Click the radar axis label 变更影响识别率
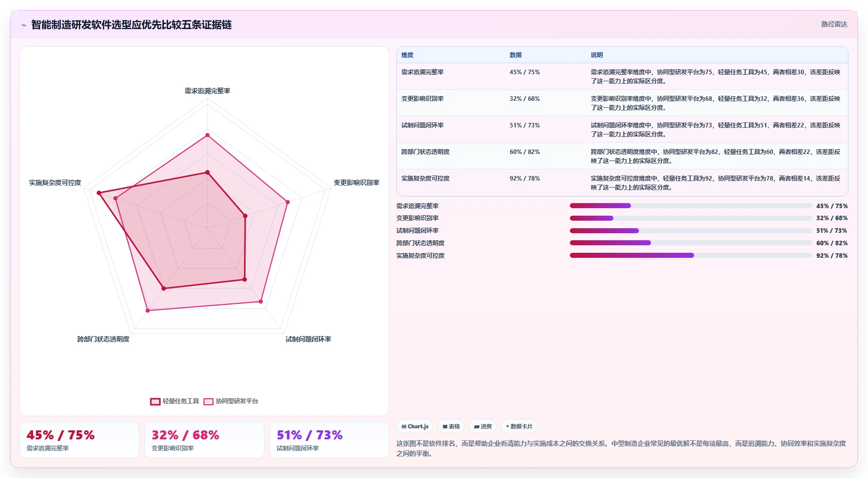The height and width of the screenshot is (478, 868). (x=356, y=183)
